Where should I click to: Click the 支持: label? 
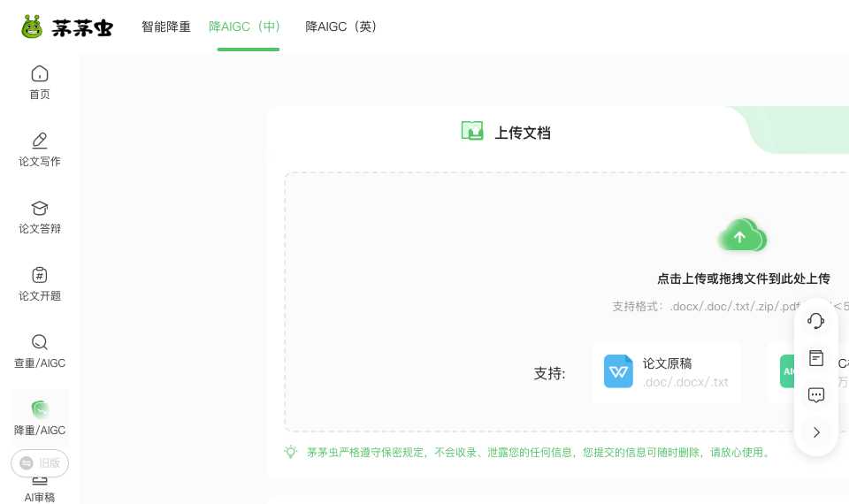tap(549, 373)
